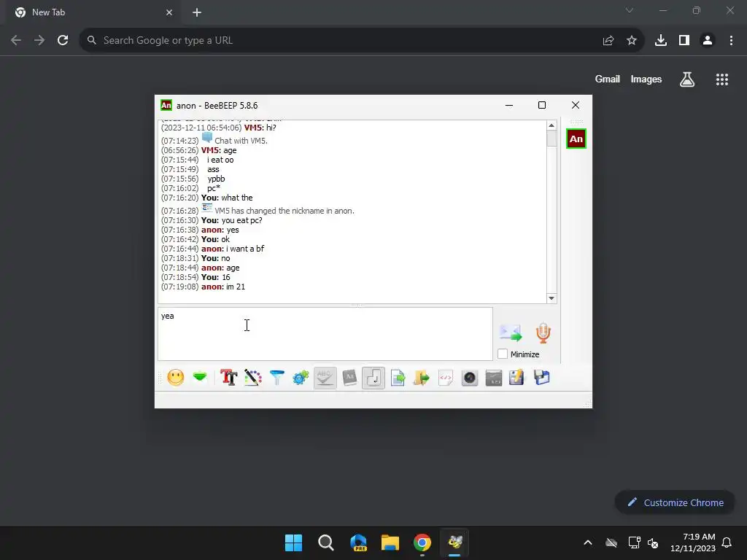
Task: Open chat settings gears icon
Action: coord(301,378)
